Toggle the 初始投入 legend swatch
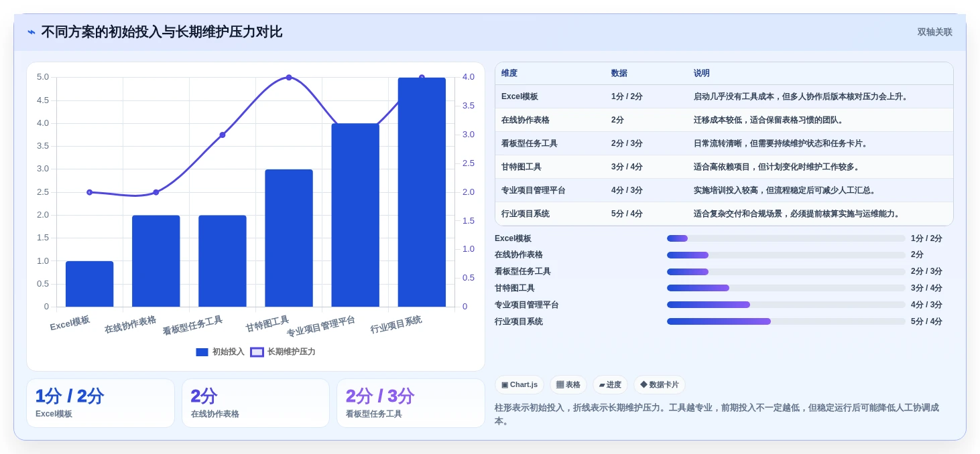980x454 pixels. coord(202,352)
